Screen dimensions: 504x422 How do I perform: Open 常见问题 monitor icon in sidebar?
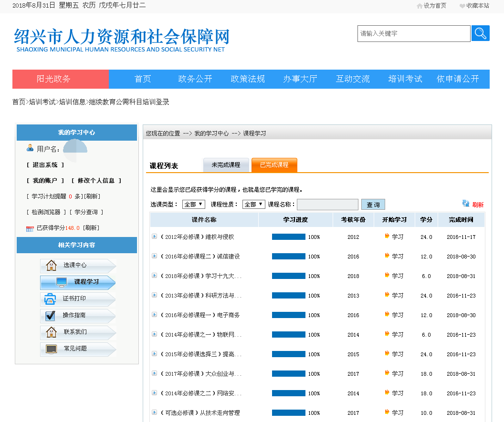(x=51, y=349)
